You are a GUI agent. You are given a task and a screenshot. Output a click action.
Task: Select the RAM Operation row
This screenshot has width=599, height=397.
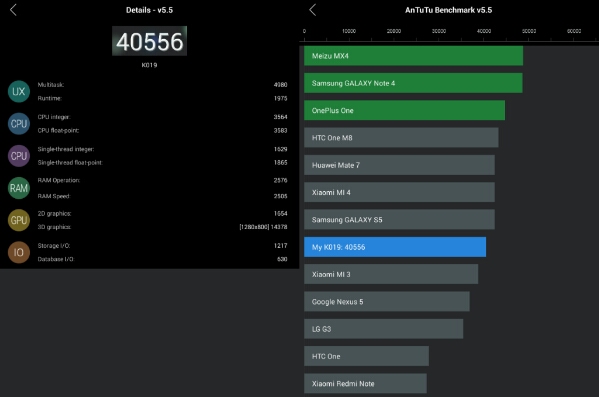pos(162,180)
